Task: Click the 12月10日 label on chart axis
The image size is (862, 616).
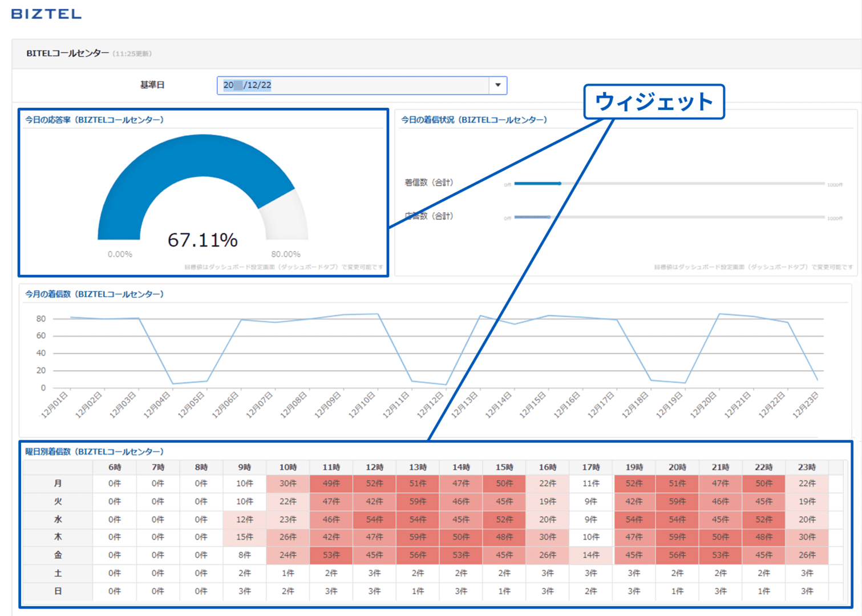Action: tap(361, 404)
